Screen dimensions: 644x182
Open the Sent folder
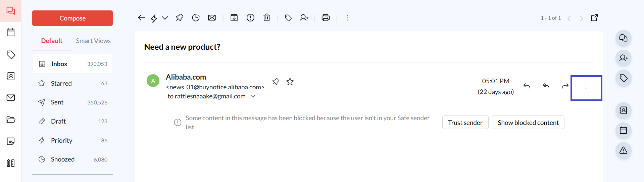[57, 102]
